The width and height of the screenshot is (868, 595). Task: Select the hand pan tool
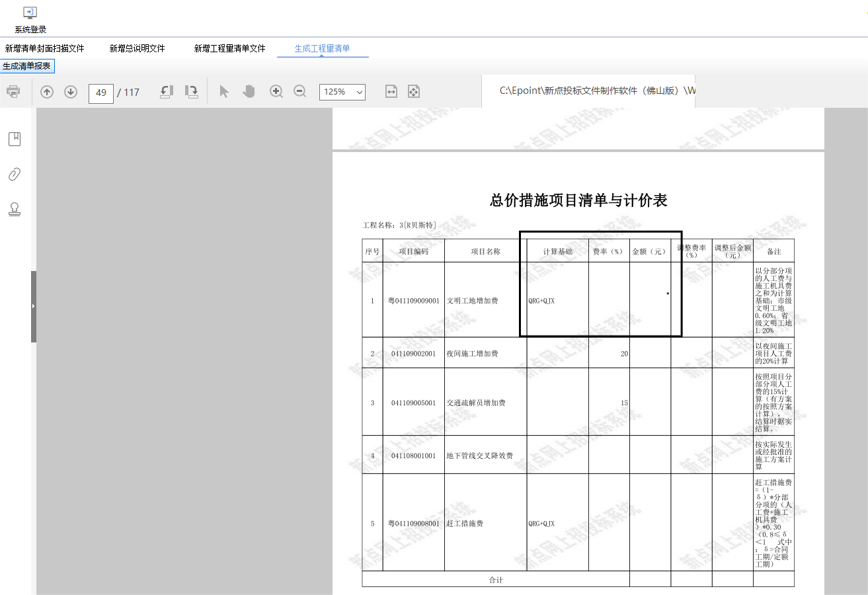tap(249, 92)
